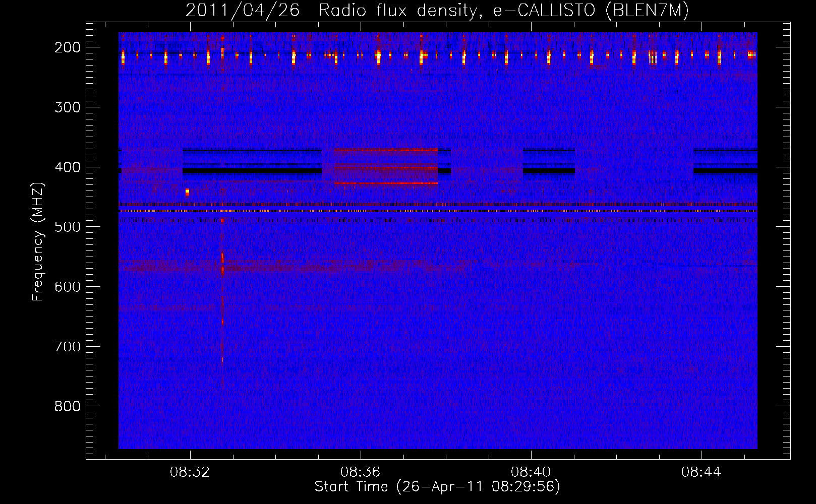The width and height of the screenshot is (816, 504).
Task: Click the bright yellow burst spot near 440 MHz
Action: pyautogui.click(x=187, y=192)
